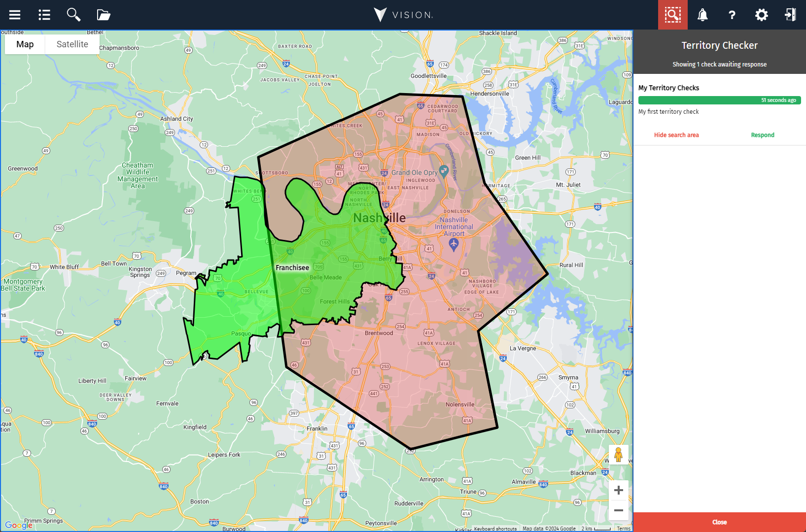Image resolution: width=806 pixels, height=532 pixels.
Task: Switch to Satellite view
Action: pos(72,44)
